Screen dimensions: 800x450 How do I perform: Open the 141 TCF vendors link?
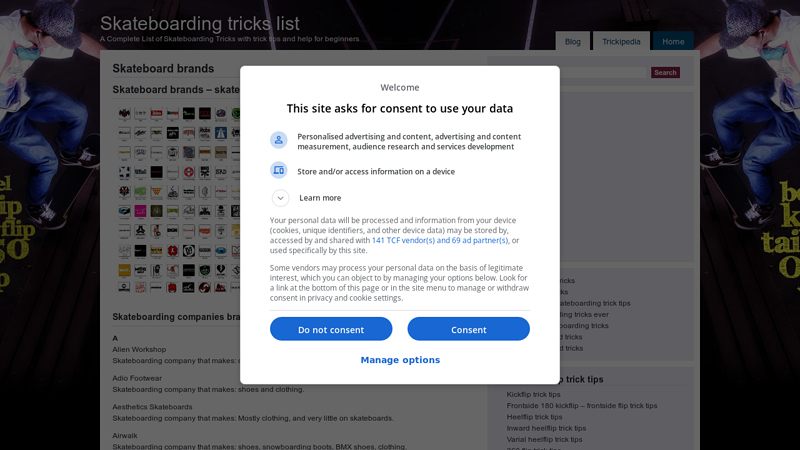click(x=440, y=240)
